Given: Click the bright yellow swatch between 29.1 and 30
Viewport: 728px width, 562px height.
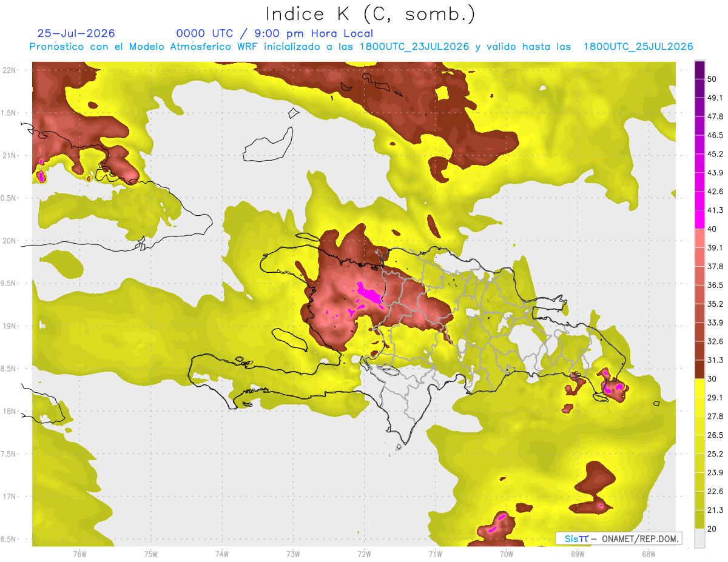Looking at the screenshot, I should (699, 388).
